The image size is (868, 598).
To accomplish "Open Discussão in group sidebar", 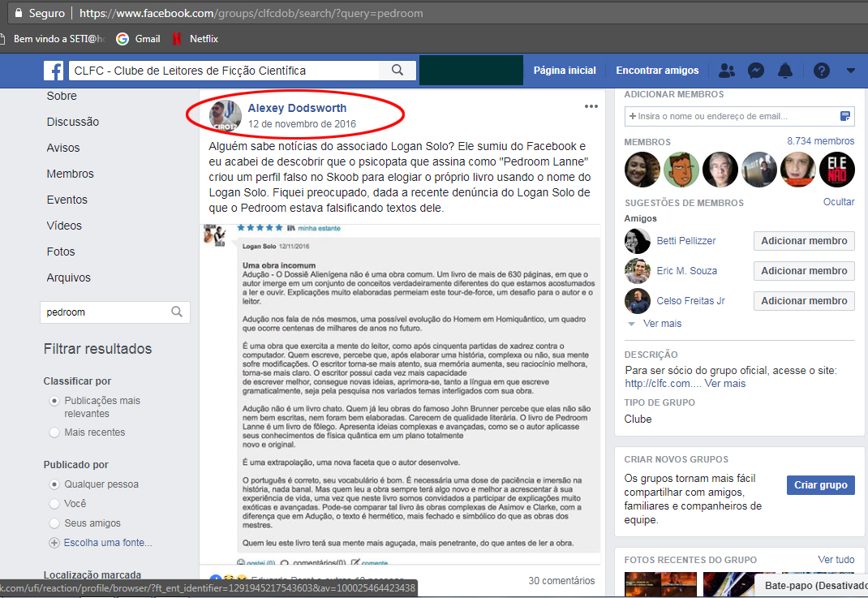I will pos(72,122).
